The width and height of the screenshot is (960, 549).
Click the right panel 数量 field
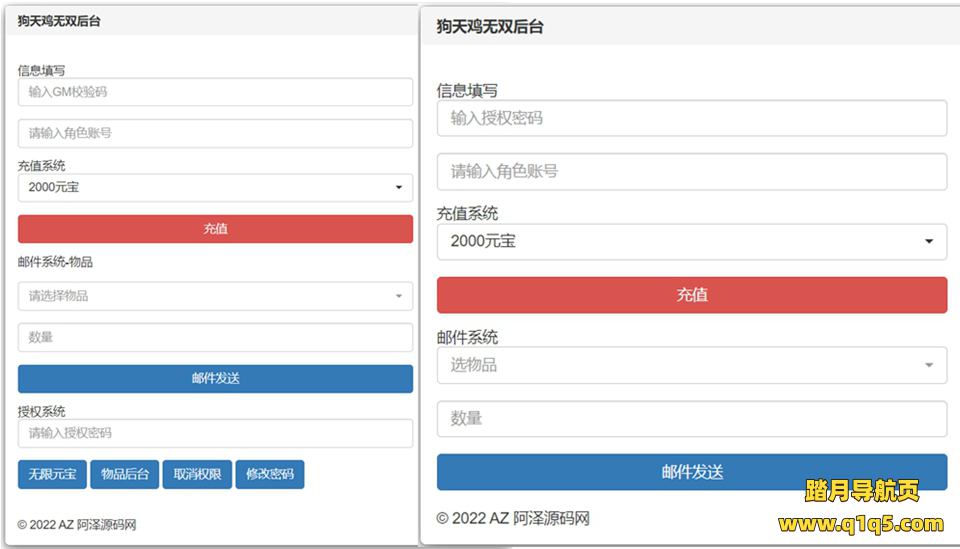point(691,419)
